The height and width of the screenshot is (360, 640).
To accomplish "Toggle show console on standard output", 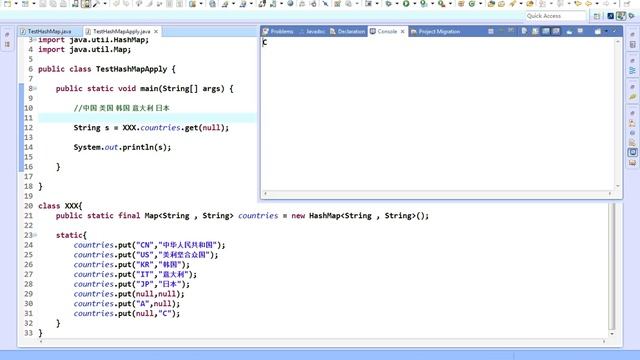I will tap(545, 31).
